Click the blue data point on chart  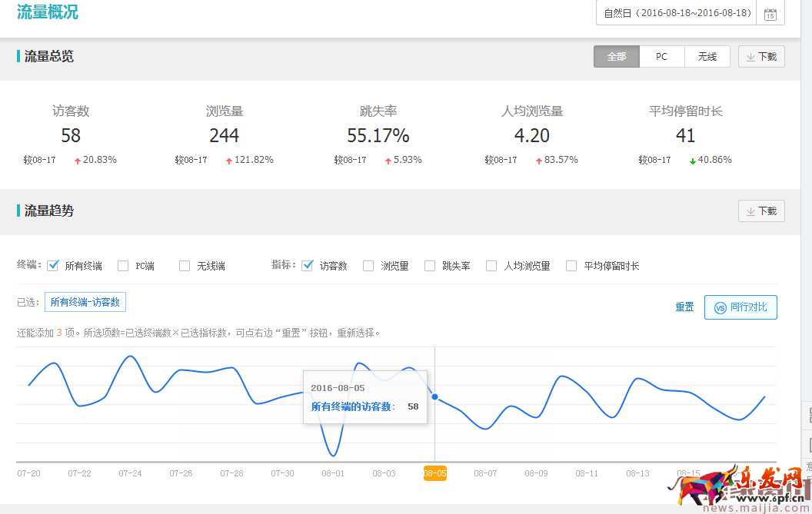click(435, 397)
